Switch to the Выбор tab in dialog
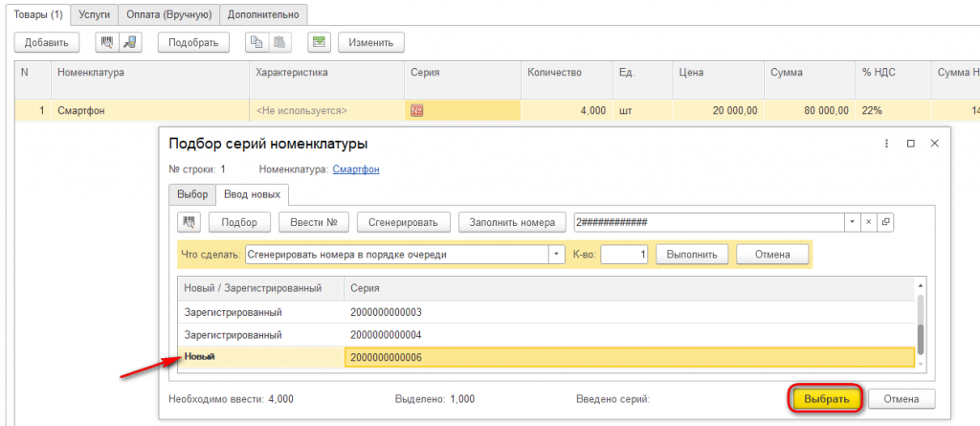Viewport: 980px width, 426px height. (192, 194)
